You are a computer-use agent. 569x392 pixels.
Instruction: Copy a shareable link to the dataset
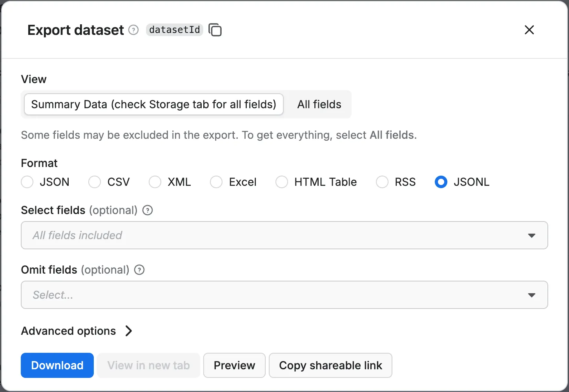coord(330,365)
